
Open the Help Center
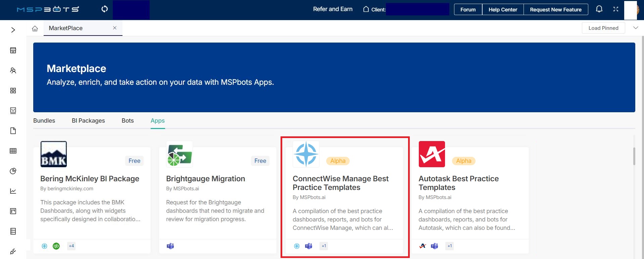(x=502, y=10)
